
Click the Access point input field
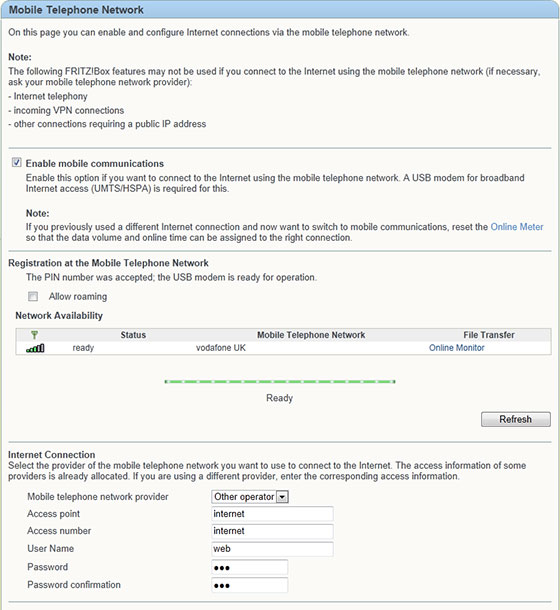click(x=272, y=514)
